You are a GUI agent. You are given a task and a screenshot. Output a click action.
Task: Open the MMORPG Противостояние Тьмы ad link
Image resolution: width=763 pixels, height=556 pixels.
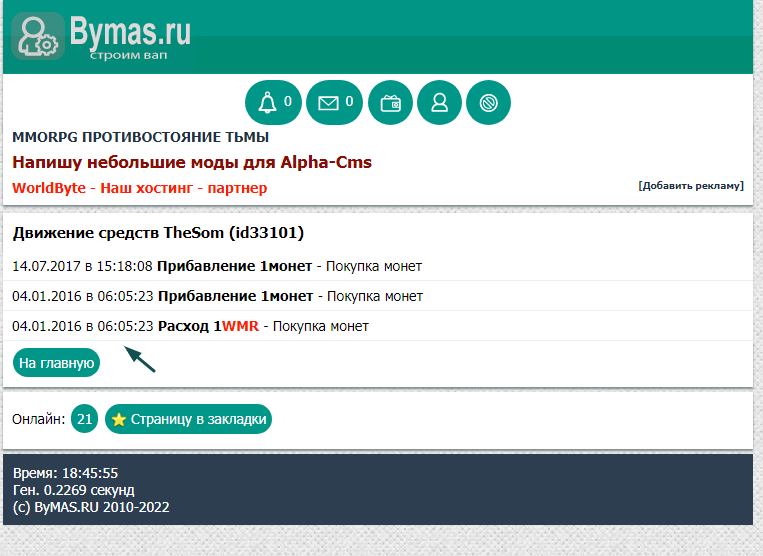point(140,137)
